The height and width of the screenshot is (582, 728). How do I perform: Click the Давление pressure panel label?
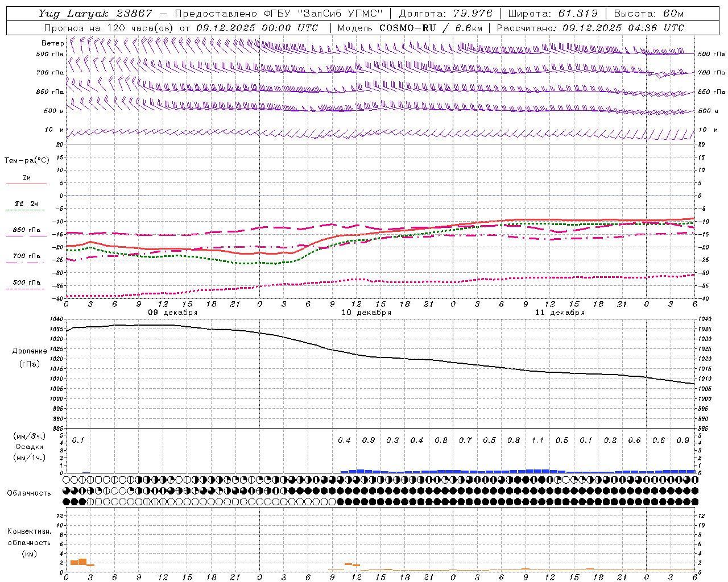[30, 351]
